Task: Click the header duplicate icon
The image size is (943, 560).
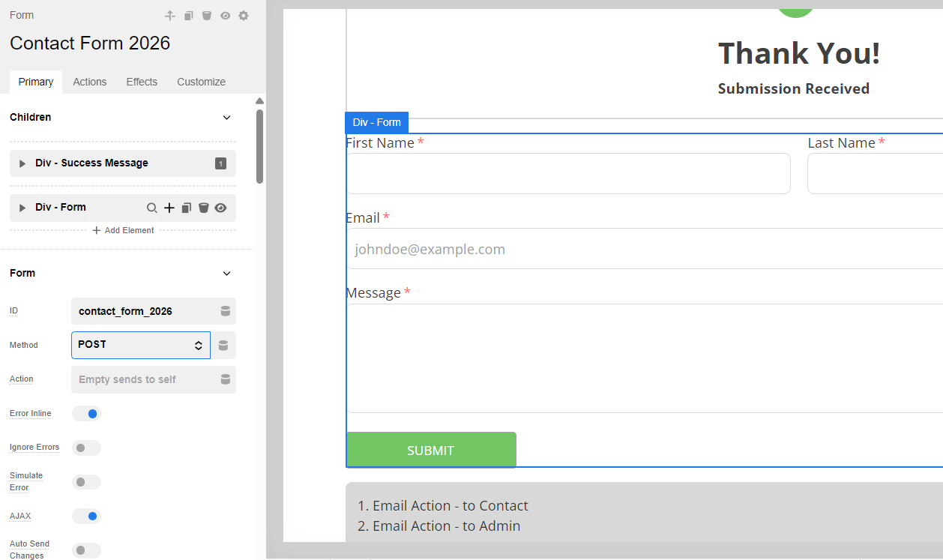Action: (189, 16)
